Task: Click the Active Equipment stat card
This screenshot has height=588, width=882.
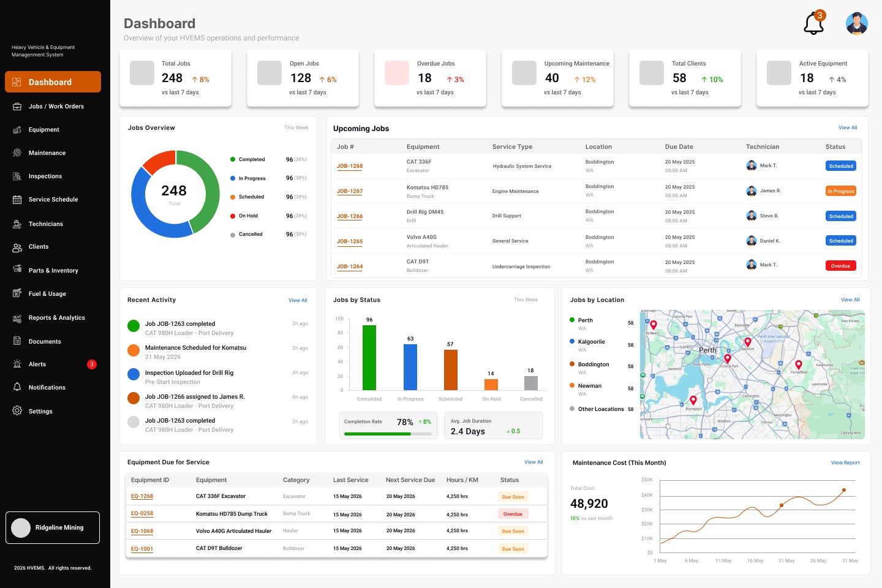Action: pos(812,78)
